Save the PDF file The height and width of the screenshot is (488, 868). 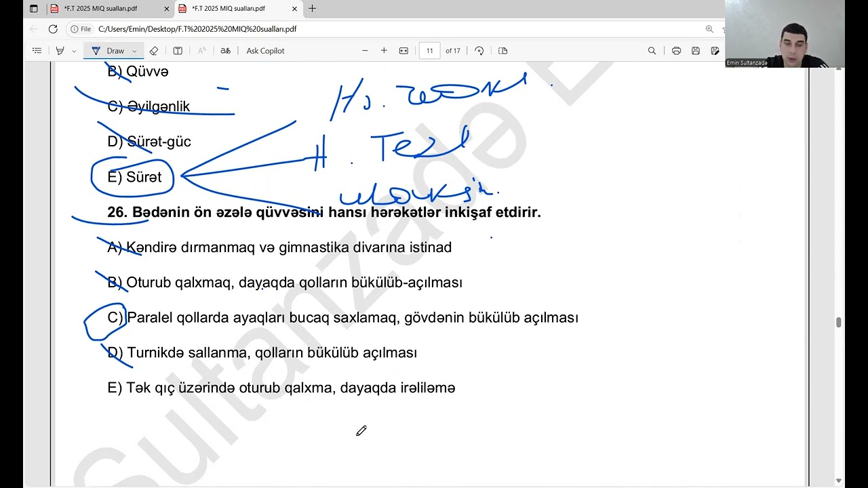pyautogui.click(x=696, y=51)
